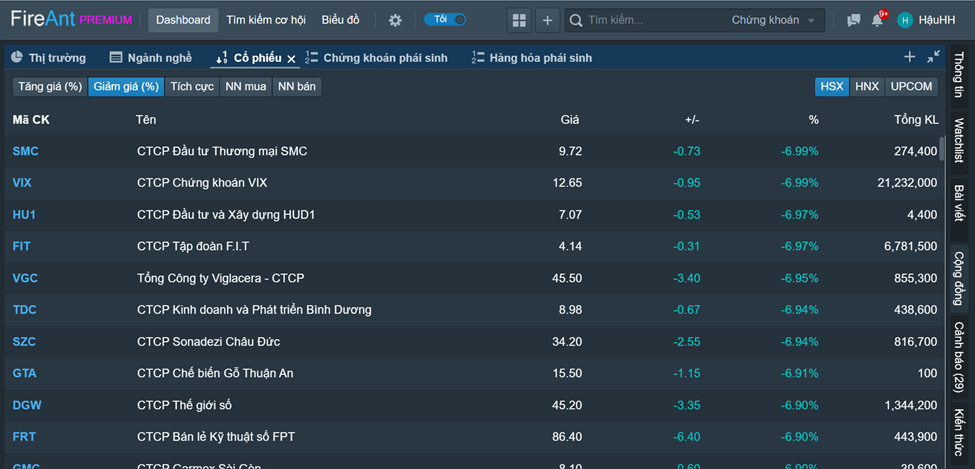Open the settings gear icon

395,21
